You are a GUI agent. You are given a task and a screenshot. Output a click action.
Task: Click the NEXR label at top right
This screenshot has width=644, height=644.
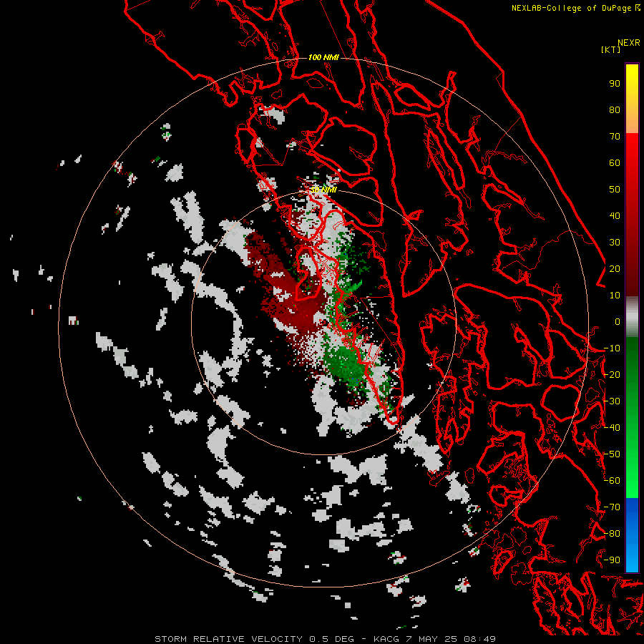coord(629,43)
